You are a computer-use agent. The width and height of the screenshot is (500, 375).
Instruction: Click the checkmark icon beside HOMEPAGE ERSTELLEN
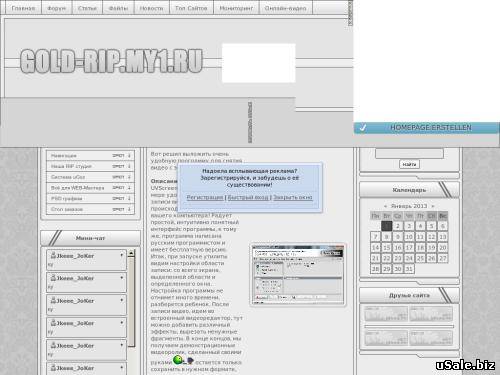pos(363,127)
